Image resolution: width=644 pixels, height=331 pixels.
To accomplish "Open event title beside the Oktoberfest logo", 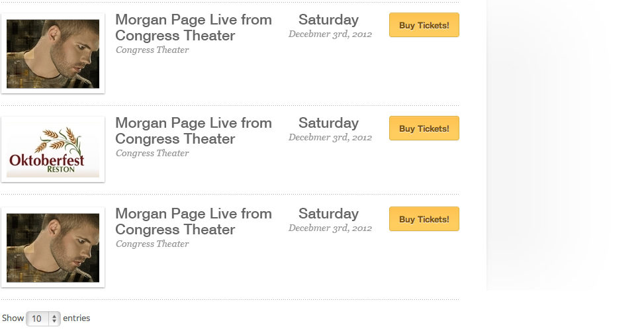I will (193, 130).
